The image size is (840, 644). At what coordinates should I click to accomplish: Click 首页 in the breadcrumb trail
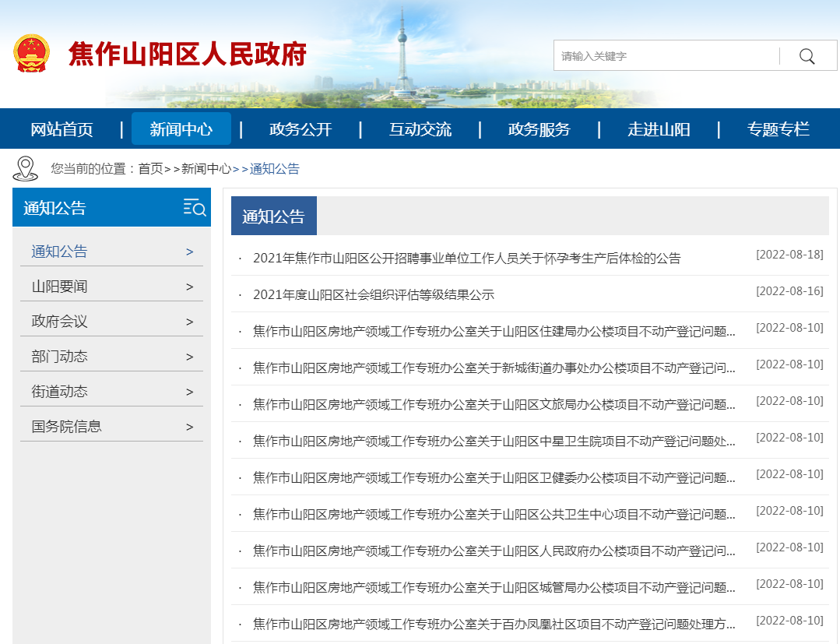(150, 169)
